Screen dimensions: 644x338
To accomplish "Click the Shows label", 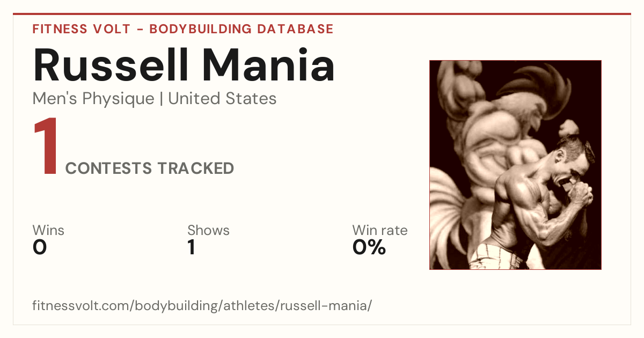I will [208, 231].
